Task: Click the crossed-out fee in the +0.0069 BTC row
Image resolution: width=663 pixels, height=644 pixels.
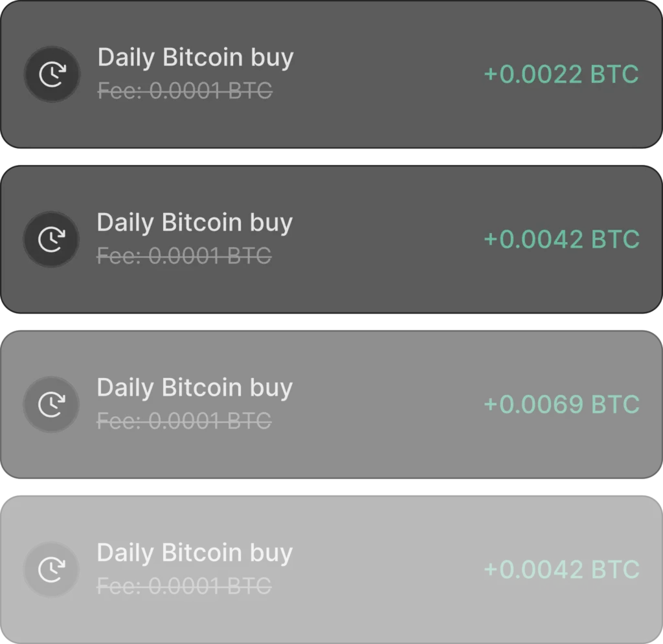Action: (x=184, y=422)
